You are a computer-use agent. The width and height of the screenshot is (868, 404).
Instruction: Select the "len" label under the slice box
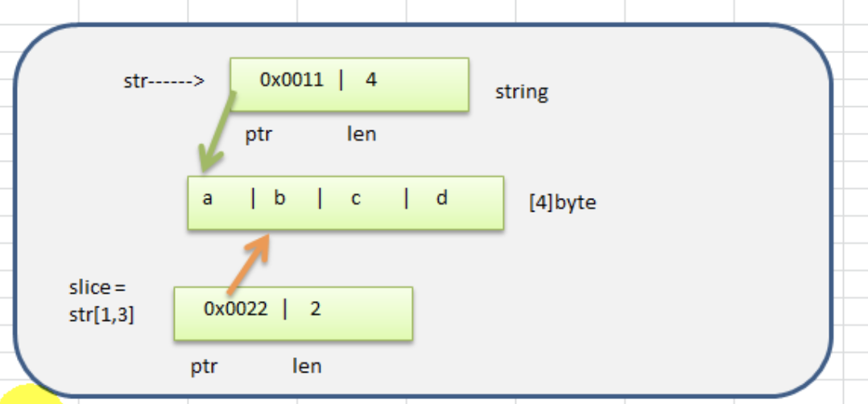[x=307, y=367]
